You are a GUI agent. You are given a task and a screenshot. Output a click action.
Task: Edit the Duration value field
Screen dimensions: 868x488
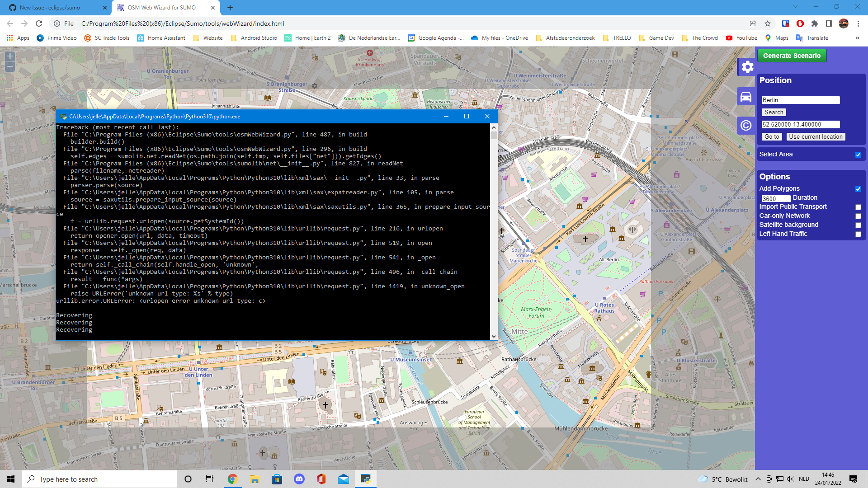pos(776,199)
